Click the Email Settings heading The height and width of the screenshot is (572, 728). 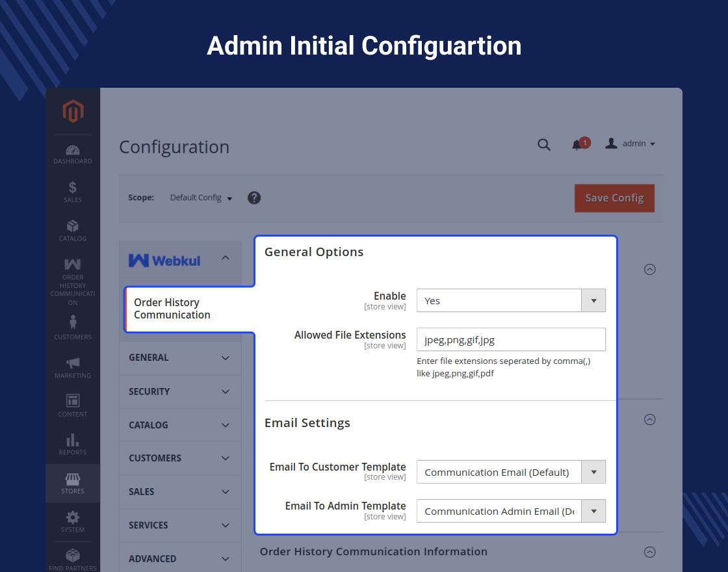tap(307, 423)
